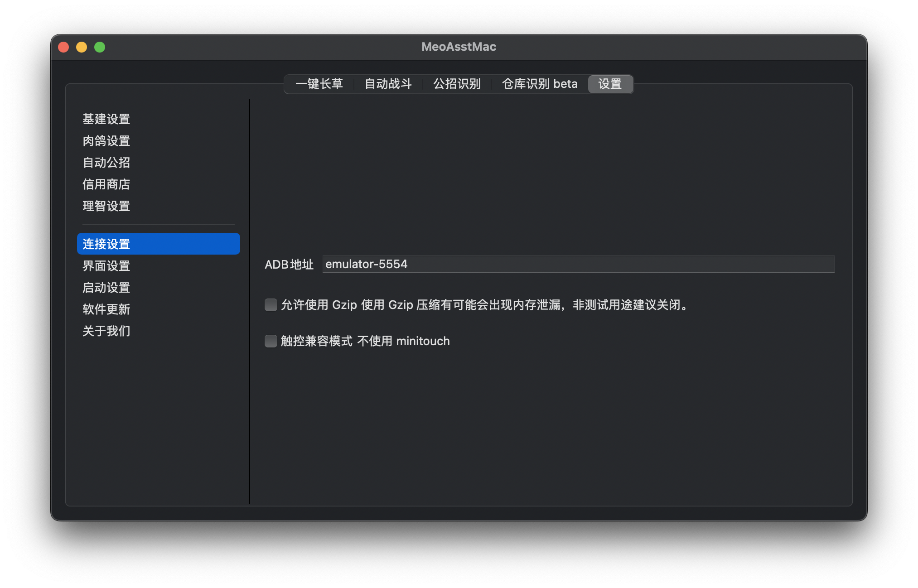Show the 关于我们 page
The width and height of the screenshot is (918, 588).
(x=158, y=331)
